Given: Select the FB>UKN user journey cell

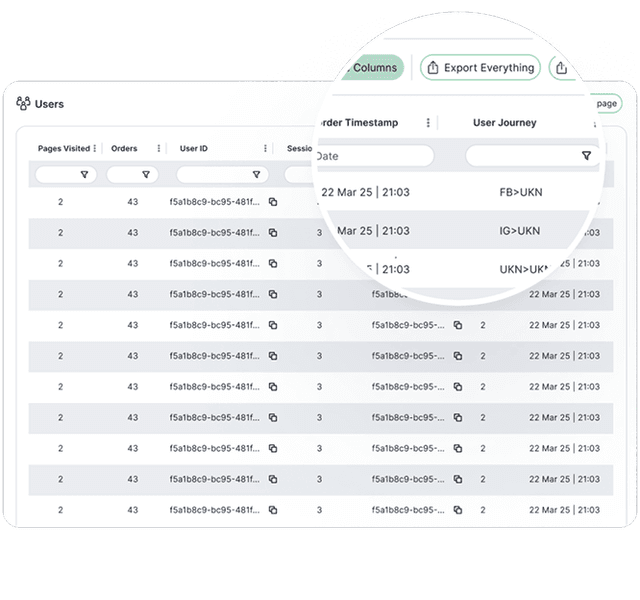Looking at the screenshot, I should (520, 192).
